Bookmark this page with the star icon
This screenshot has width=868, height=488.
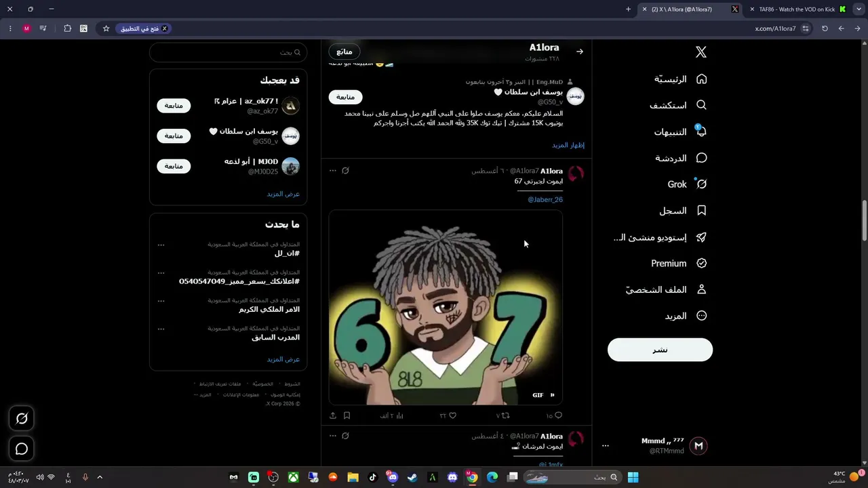pos(106,28)
